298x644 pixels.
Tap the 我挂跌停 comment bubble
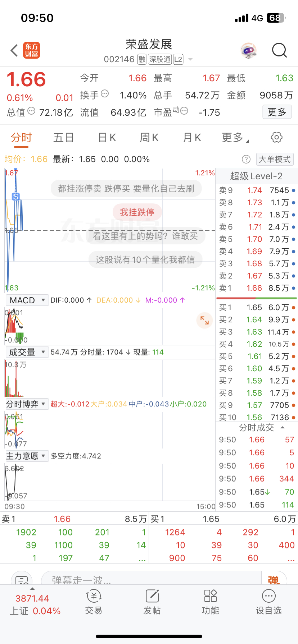[x=137, y=212]
